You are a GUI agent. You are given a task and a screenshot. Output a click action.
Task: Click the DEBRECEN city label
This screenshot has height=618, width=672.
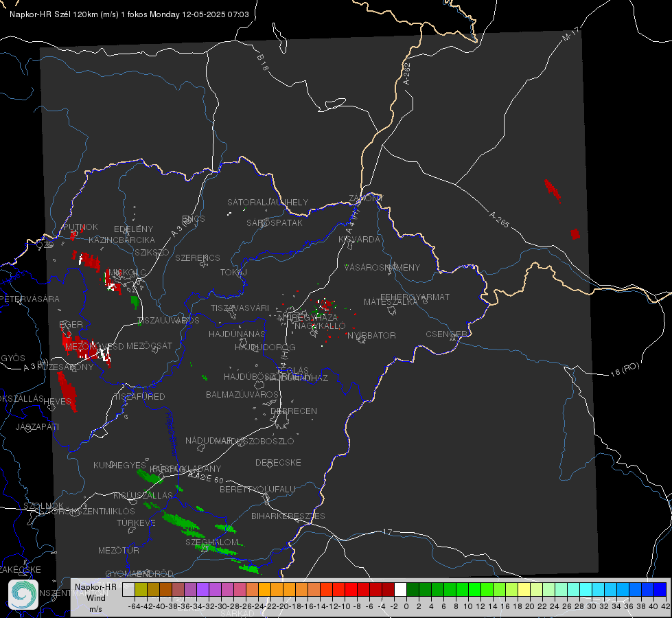click(x=294, y=411)
